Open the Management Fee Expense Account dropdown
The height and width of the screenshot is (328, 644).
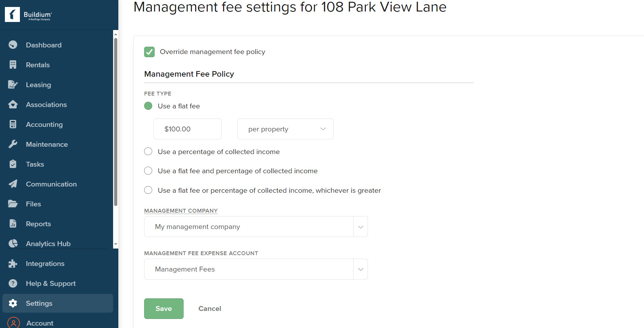coord(360,269)
